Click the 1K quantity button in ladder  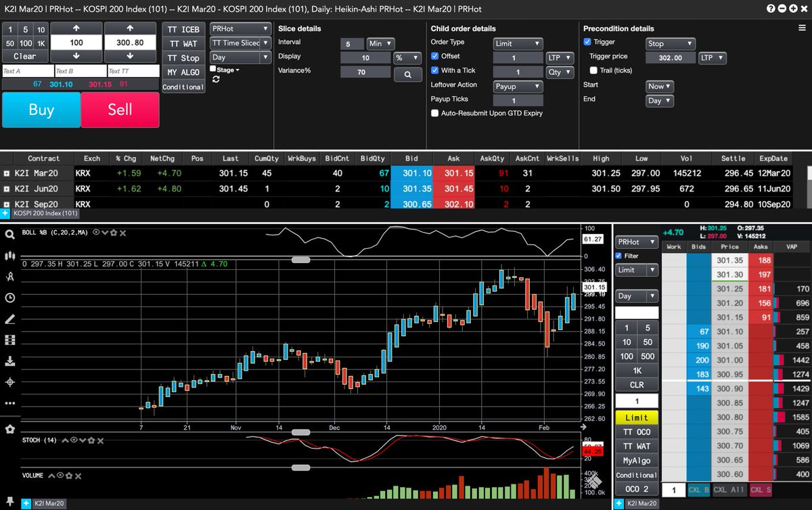637,370
